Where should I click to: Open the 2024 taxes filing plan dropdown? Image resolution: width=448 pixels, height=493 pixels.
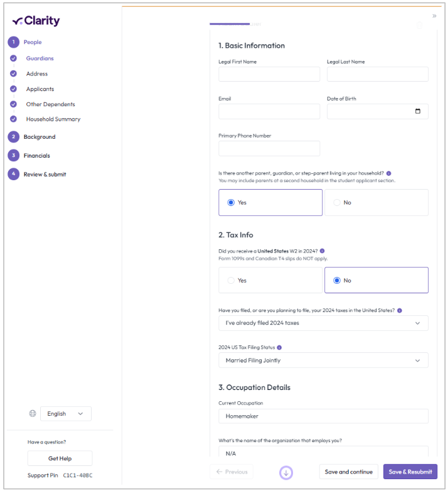[x=323, y=323]
